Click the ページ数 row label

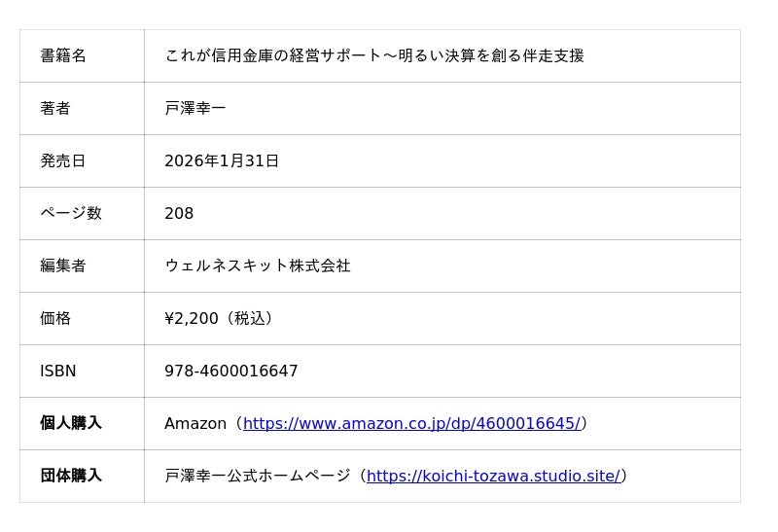71,213
